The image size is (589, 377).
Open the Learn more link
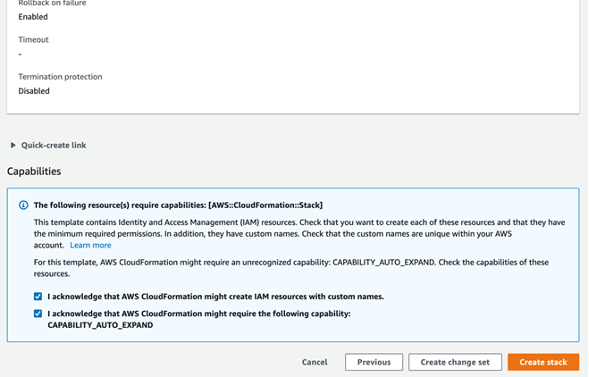coord(91,245)
